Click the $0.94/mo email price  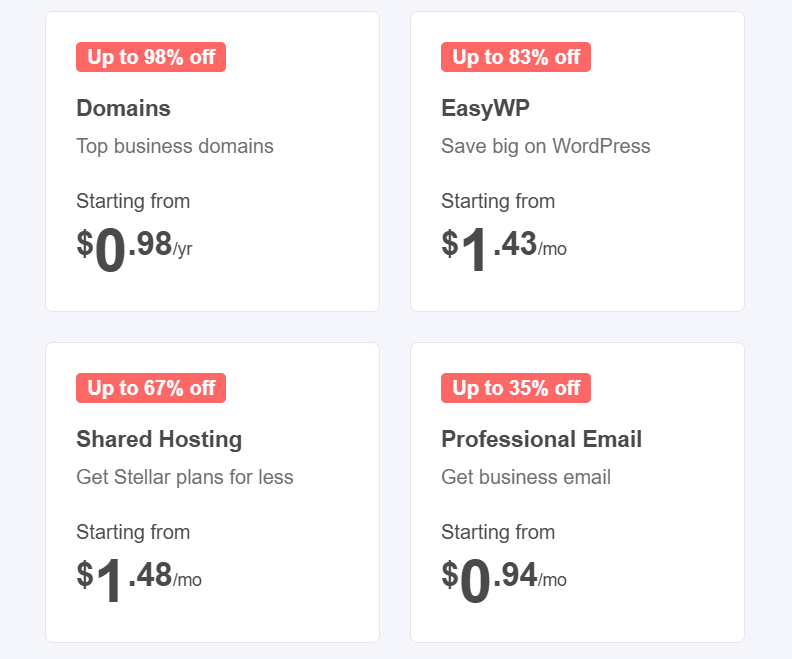tap(504, 580)
